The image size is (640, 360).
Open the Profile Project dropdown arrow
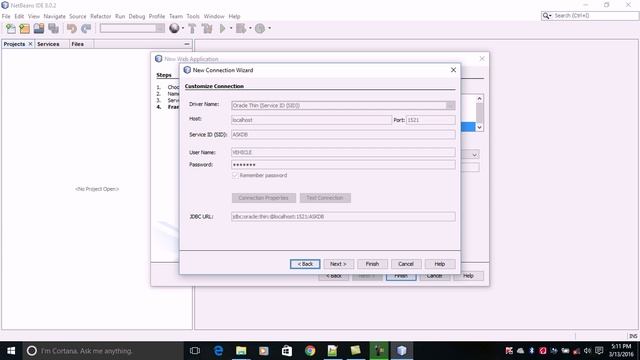(x=269, y=29)
